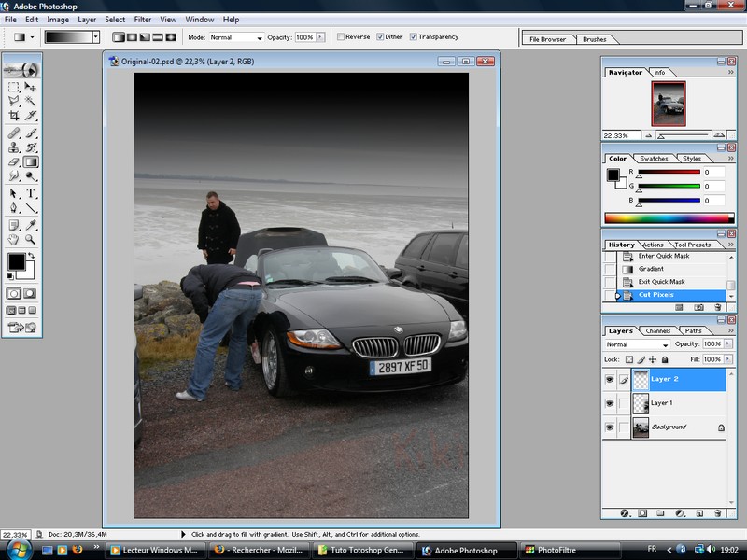Switch to the Actions tab
747x560 pixels.
click(653, 245)
